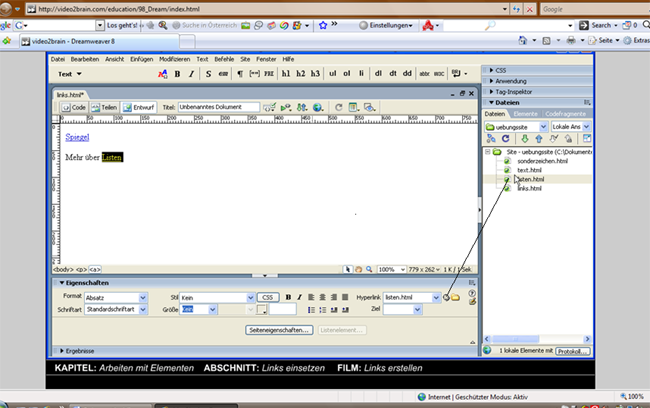Insert block quote with the bracket icon
Screen dimensions: 650x408
tap(254, 74)
